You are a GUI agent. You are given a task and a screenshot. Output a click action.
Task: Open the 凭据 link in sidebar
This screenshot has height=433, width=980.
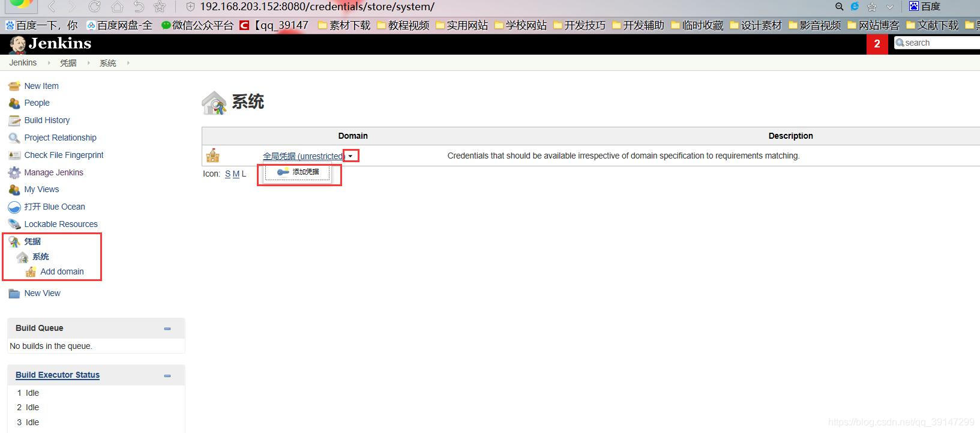tap(32, 241)
